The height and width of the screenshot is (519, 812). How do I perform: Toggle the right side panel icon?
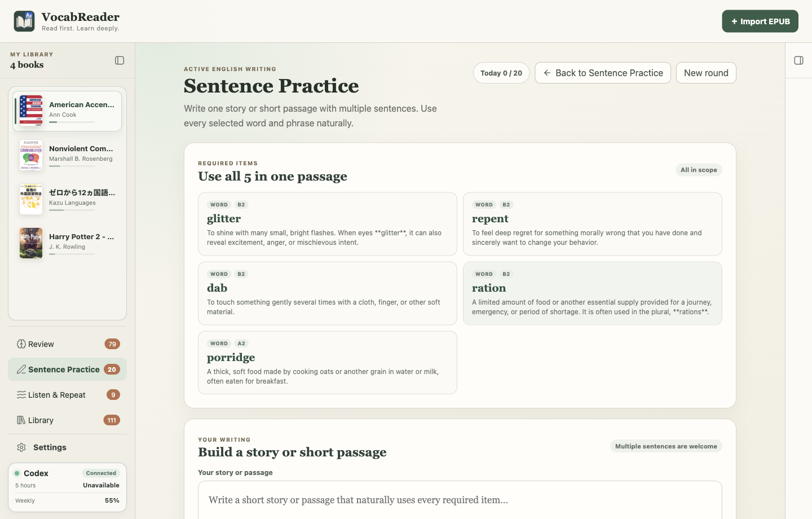pyautogui.click(x=799, y=60)
